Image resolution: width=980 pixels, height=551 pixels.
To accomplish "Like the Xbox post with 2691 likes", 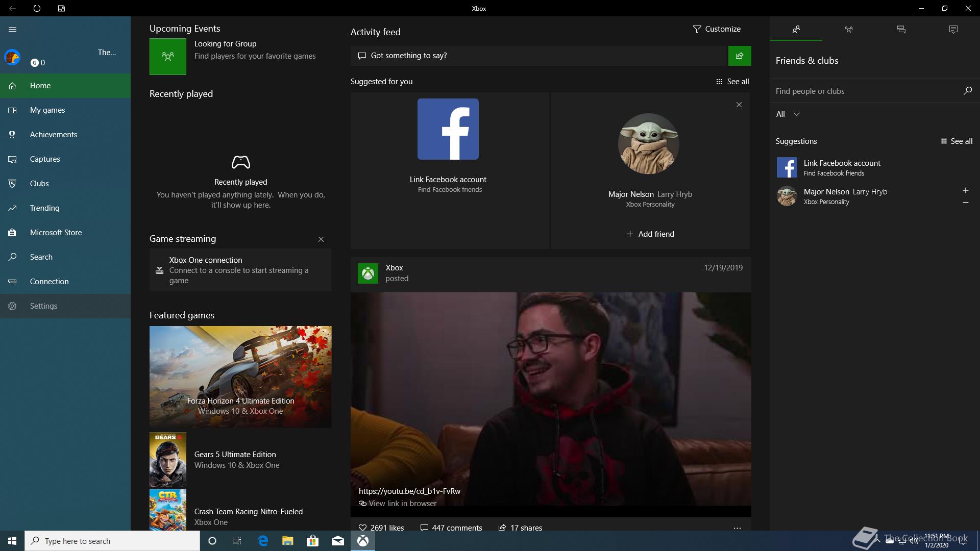I will point(381,528).
